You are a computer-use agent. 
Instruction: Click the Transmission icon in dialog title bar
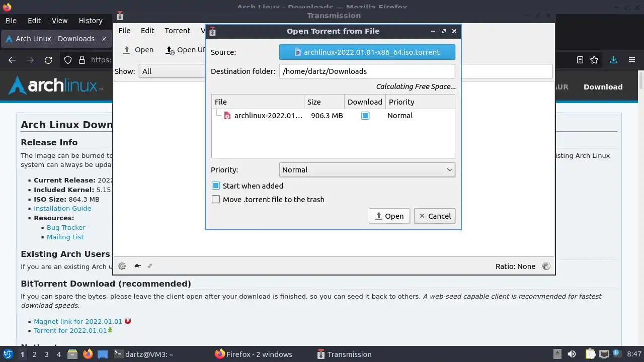pyautogui.click(x=212, y=31)
